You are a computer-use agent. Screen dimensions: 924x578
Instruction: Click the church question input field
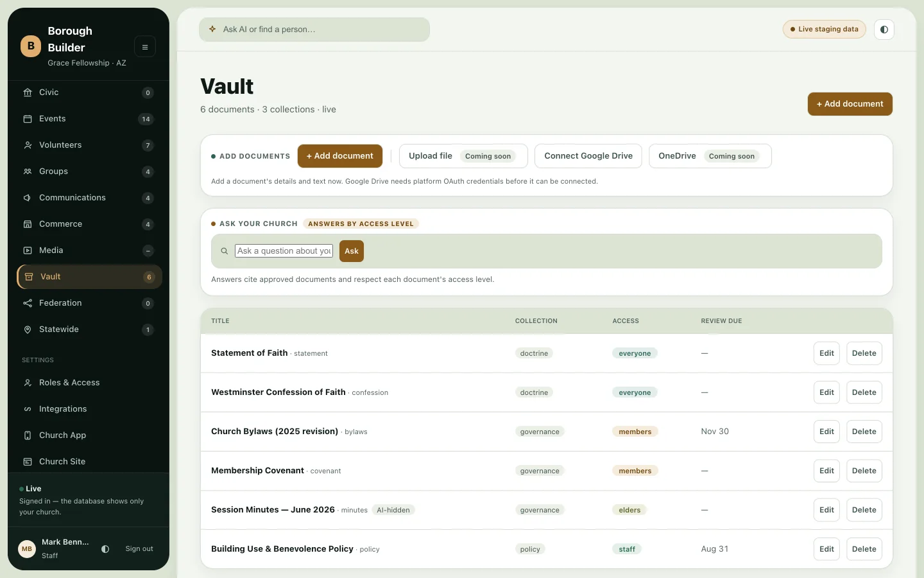(284, 251)
